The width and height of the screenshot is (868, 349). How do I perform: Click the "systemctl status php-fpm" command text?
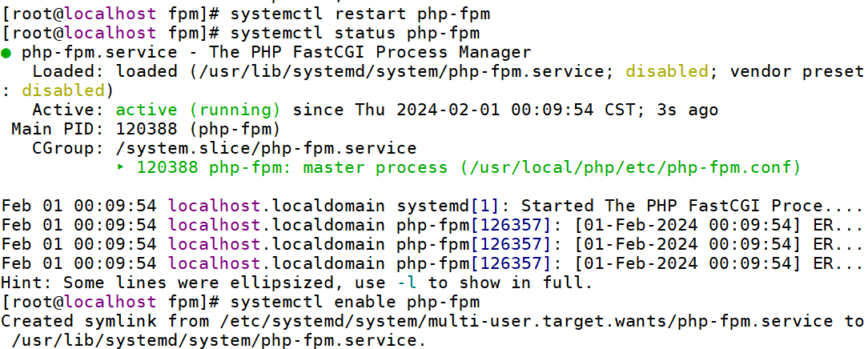click(354, 33)
